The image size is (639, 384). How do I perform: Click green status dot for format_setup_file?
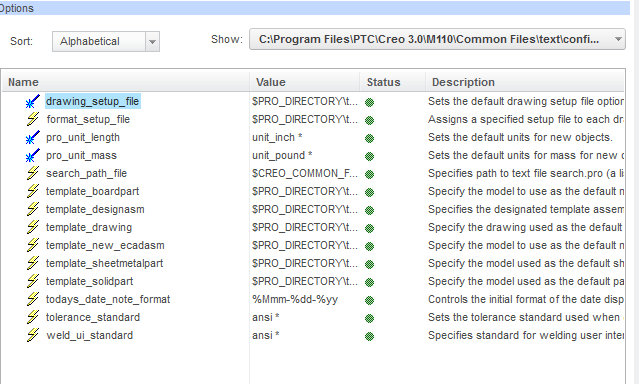[370, 120]
